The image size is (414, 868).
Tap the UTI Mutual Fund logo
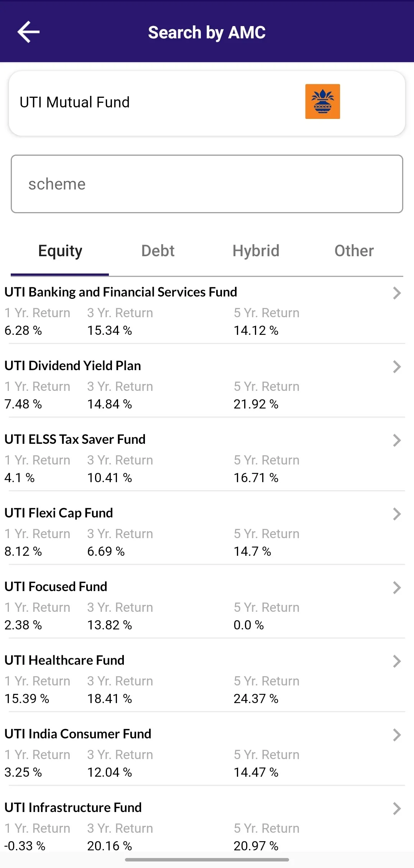322,102
